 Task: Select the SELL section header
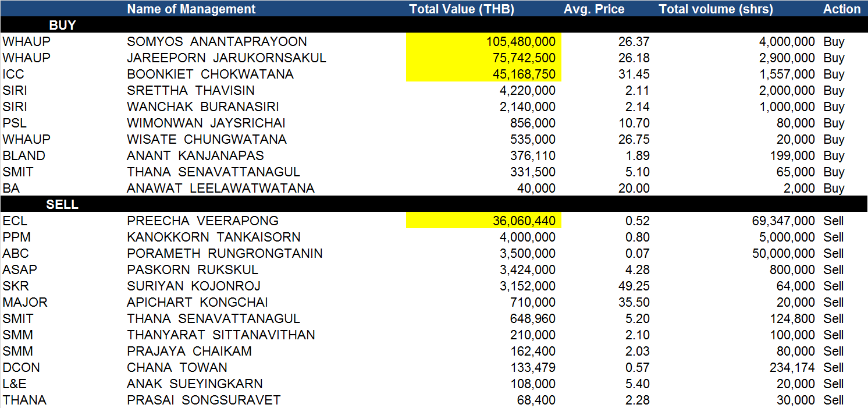click(x=62, y=204)
